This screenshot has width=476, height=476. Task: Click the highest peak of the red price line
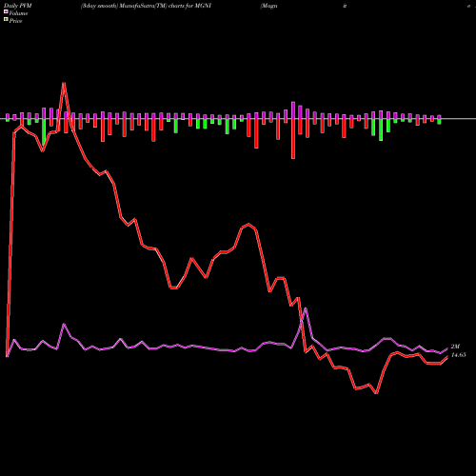click(64, 84)
